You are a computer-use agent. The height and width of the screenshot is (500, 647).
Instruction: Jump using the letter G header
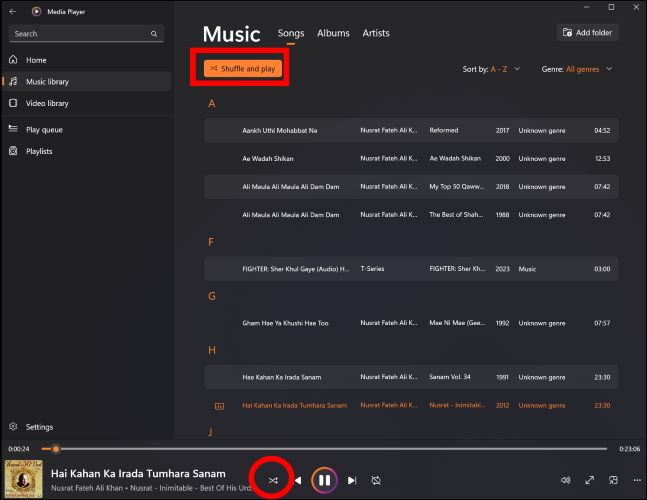[212, 296]
